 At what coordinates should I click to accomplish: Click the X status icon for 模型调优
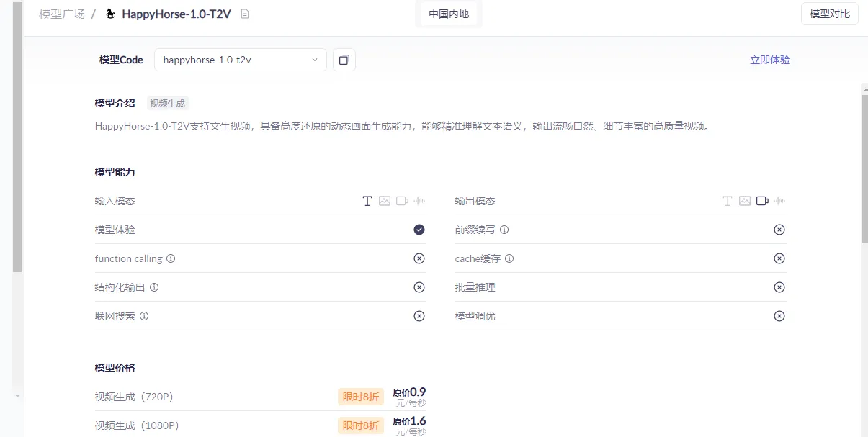coord(779,316)
